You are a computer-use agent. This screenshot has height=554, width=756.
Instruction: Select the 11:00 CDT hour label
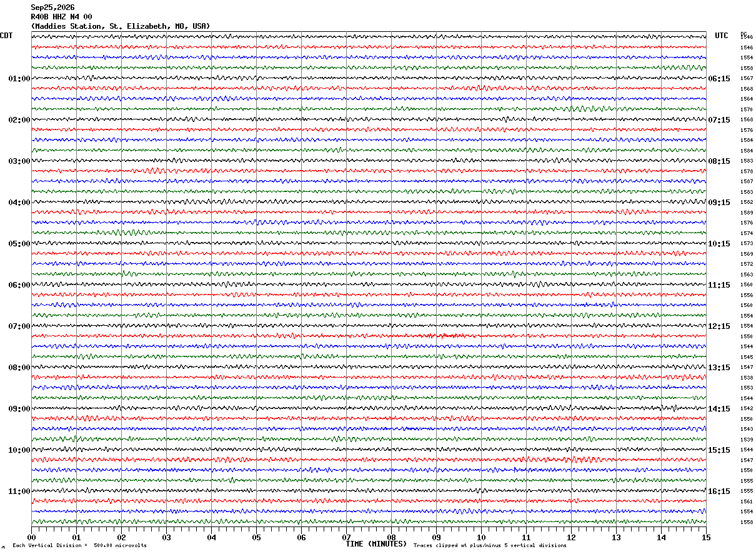[x=19, y=491]
